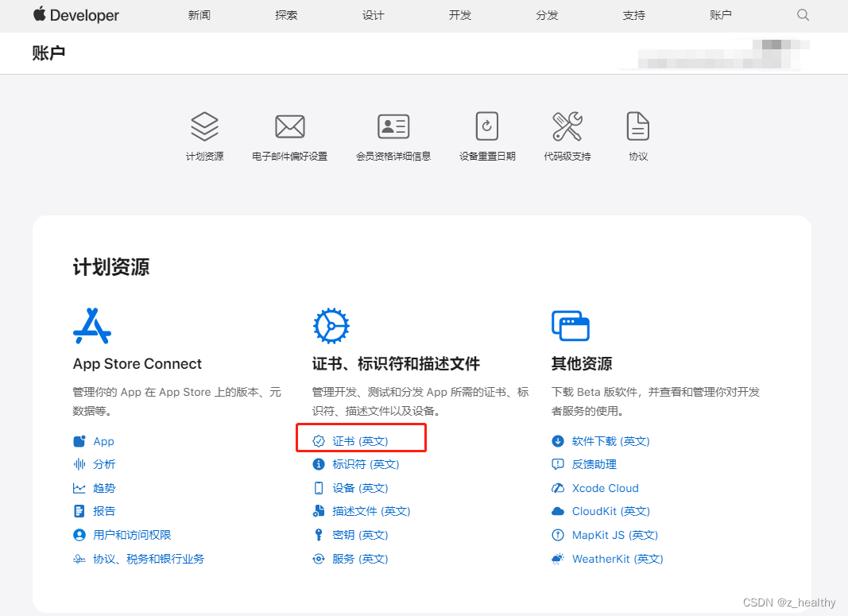This screenshot has height=616, width=848.
Task: Click the 分析 waveform icon
Action: pyautogui.click(x=79, y=464)
